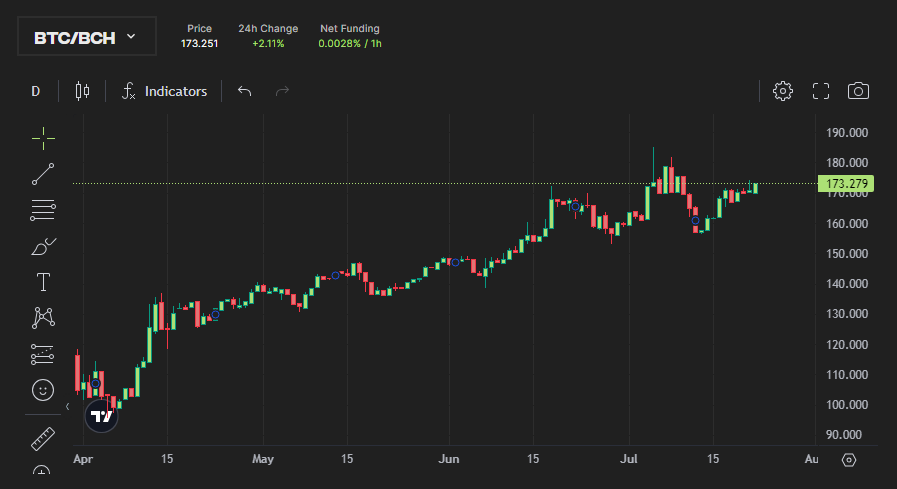Open time axis settings at bottom right
Viewport: 897px width, 489px height.
849,460
